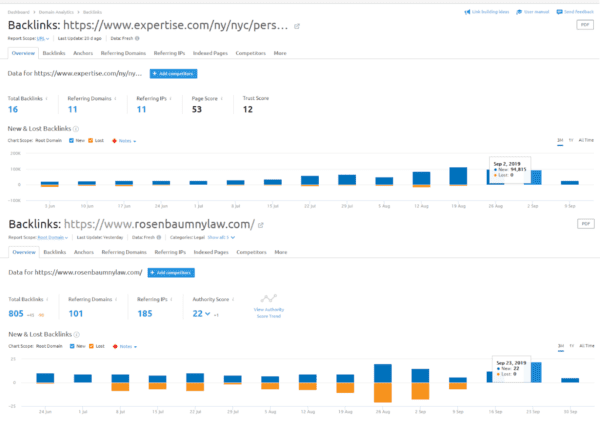Click info icon next to Referring Domains 11
Screen dimensions: 600x429
[116, 99]
